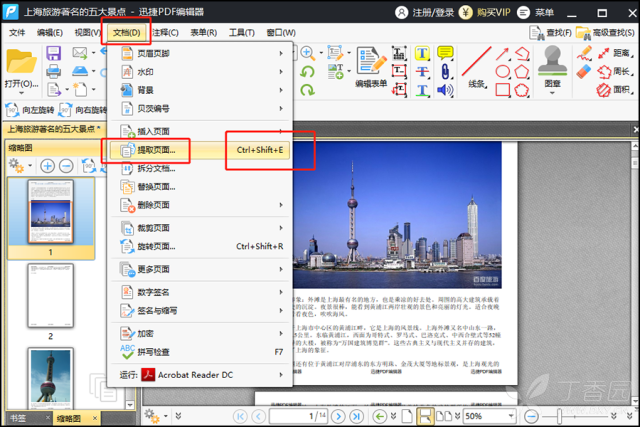Viewport: 640px width, 427px height.
Task: Expand the 更多页面 submenu
Action: pos(200,269)
